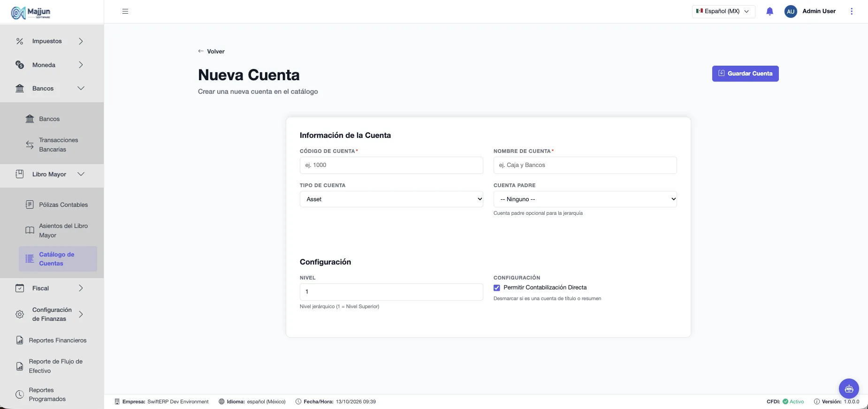
Task: Expand the Impuestos menu chevron
Action: [81, 41]
